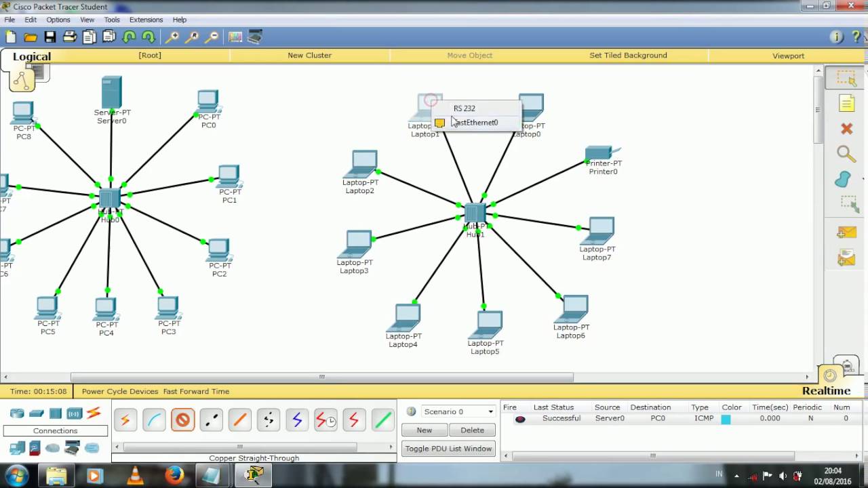The height and width of the screenshot is (488, 868).
Task: Click the connections list horizontal scrollbar
Action: pos(239,447)
